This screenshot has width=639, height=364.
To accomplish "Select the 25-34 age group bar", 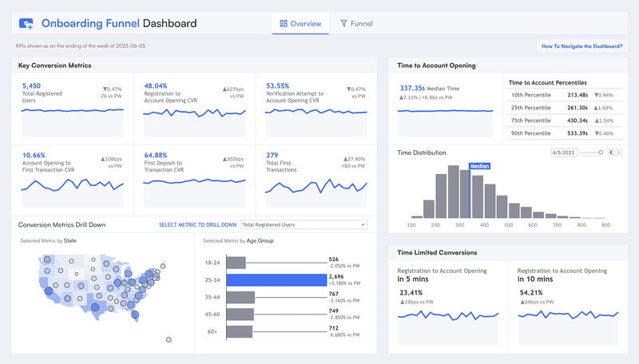I will click(276, 279).
